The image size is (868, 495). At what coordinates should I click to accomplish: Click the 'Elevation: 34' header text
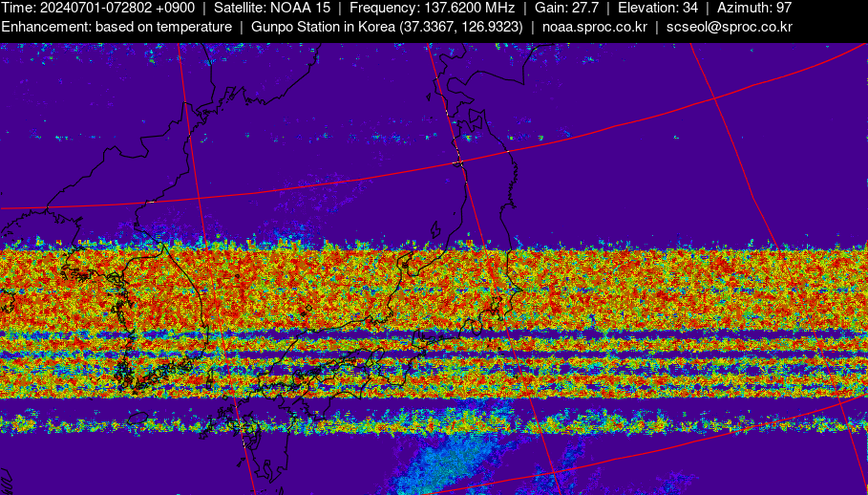pos(660,8)
